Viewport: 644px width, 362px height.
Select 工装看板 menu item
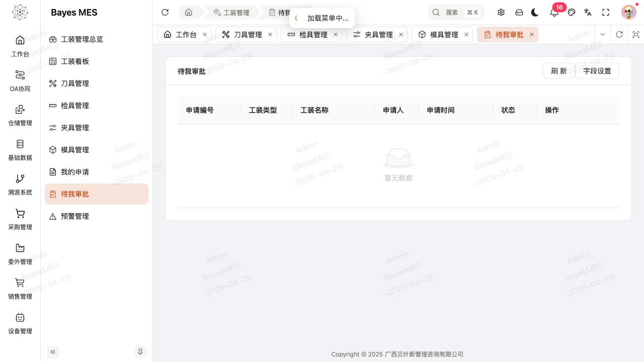[x=97, y=61]
